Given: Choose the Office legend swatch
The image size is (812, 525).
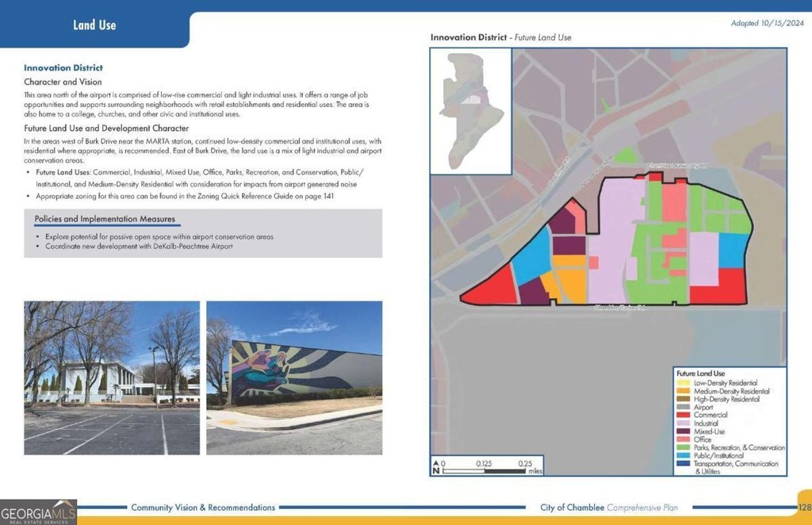Looking at the screenshot, I should [x=683, y=439].
